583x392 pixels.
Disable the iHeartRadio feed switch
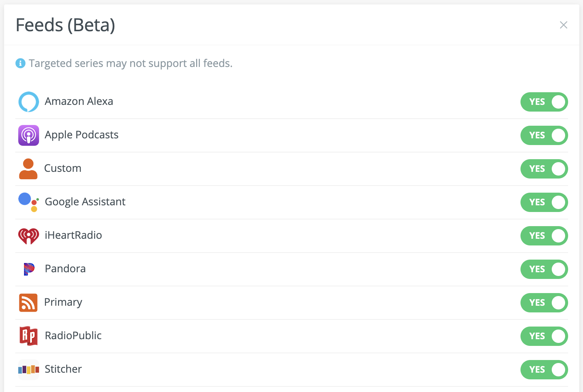click(544, 236)
